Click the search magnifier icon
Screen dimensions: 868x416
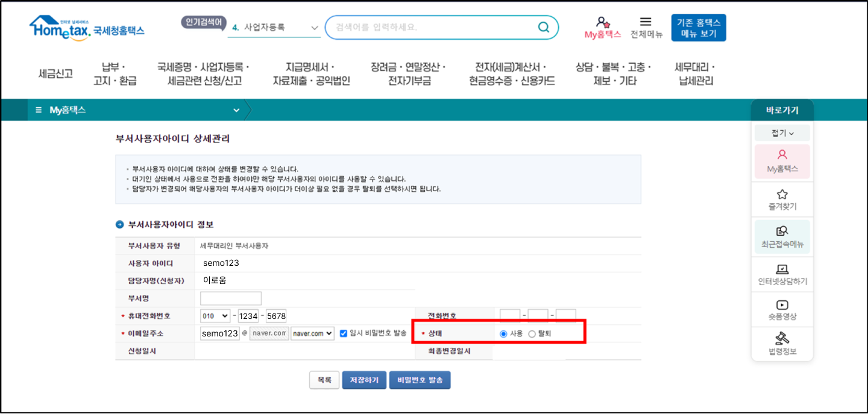[543, 27]
